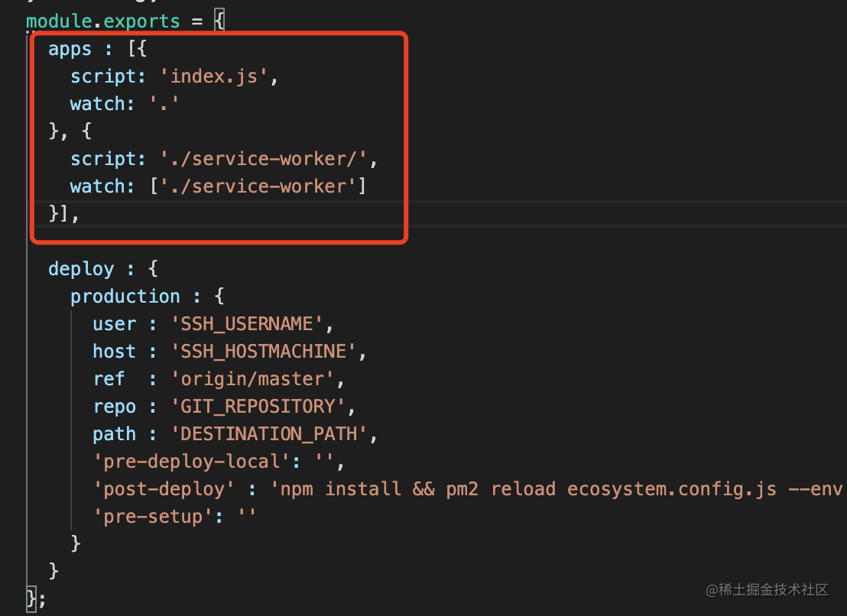Click the module.exports identifier

click(x=102, y=21)
